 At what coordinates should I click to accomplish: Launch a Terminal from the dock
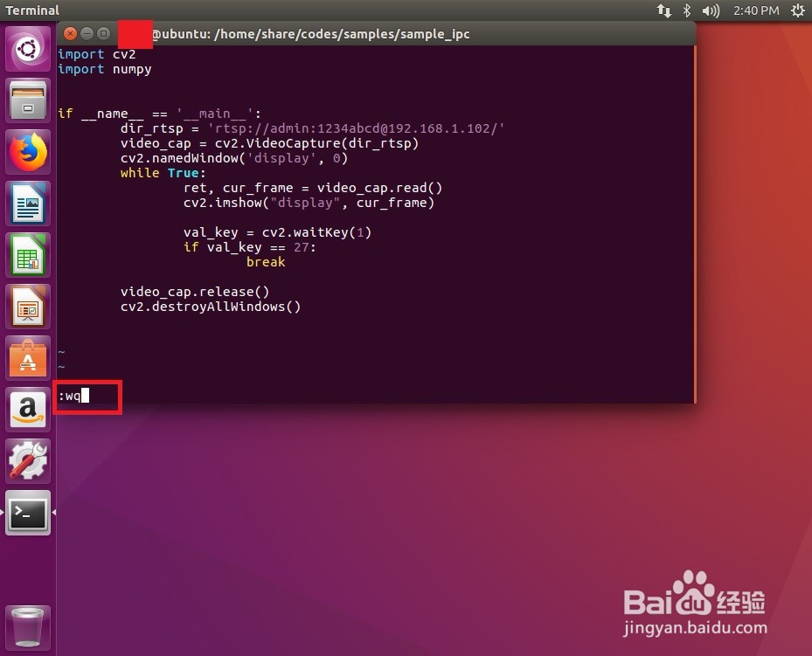point(28,514)
